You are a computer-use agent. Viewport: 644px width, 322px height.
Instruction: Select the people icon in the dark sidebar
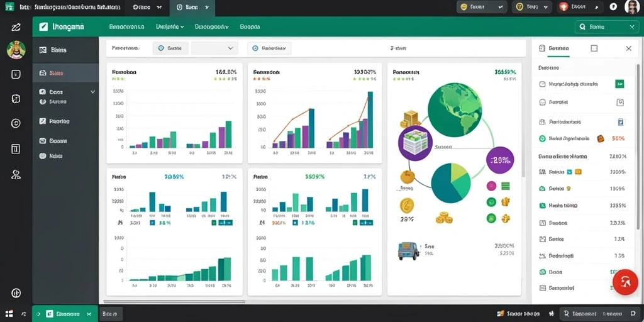coord(16,175)
